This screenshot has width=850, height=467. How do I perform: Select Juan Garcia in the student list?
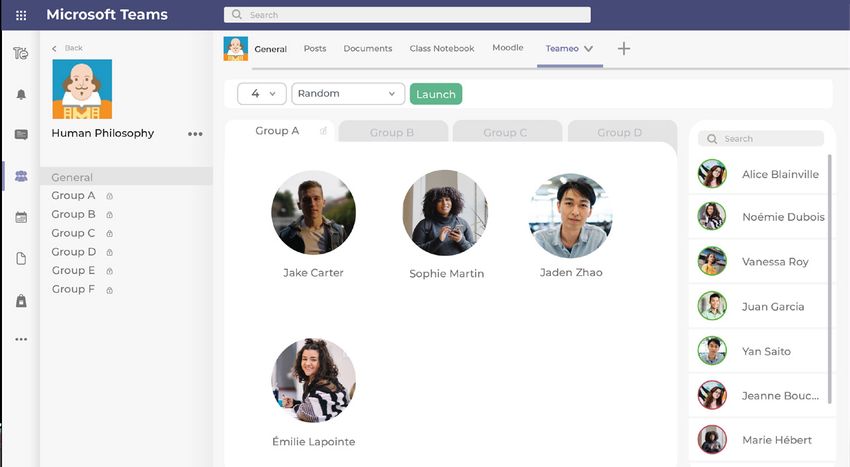click(x=761, y=306)
